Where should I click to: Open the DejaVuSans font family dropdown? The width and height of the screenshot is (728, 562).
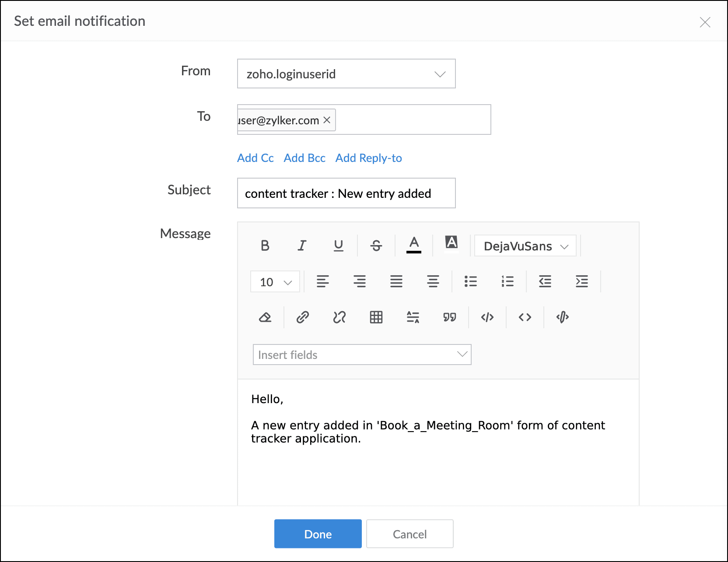(525, 246)
